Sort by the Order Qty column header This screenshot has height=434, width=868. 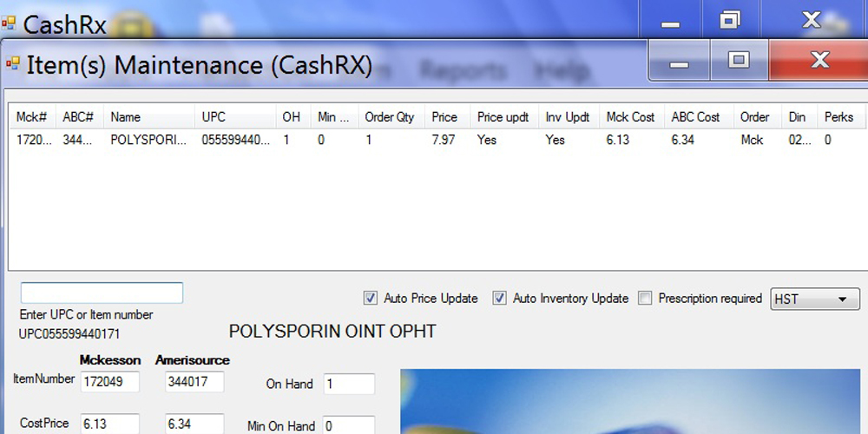(391, 117)
